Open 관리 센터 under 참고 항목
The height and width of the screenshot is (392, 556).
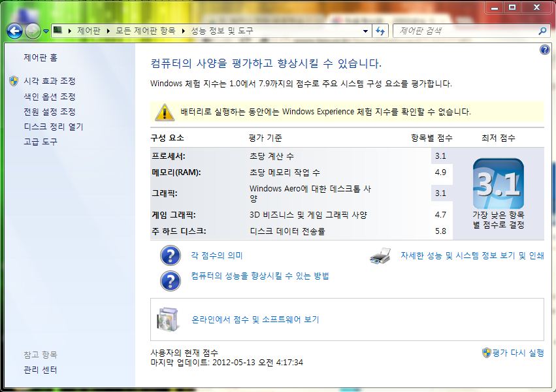[x=41, y=370]
